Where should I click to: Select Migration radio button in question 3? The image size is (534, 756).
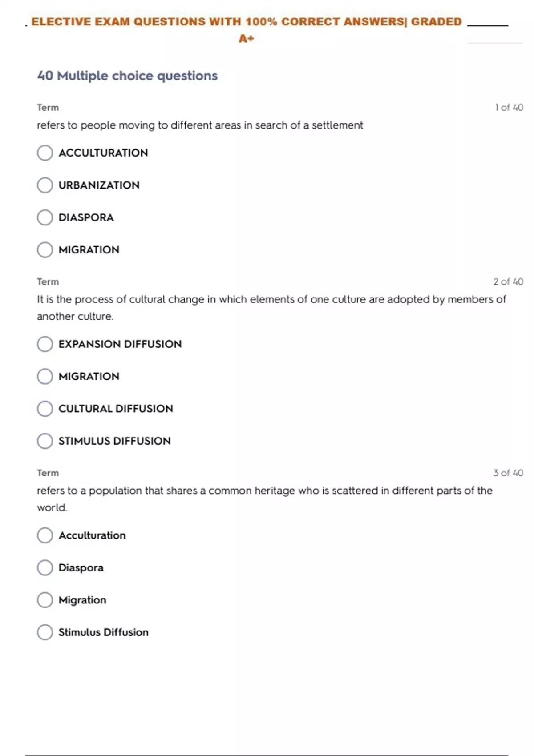[45, 600]
